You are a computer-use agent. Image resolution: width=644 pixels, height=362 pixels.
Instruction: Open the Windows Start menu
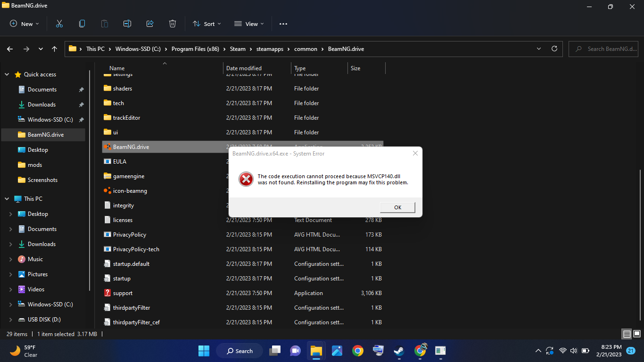coord(204,351)
